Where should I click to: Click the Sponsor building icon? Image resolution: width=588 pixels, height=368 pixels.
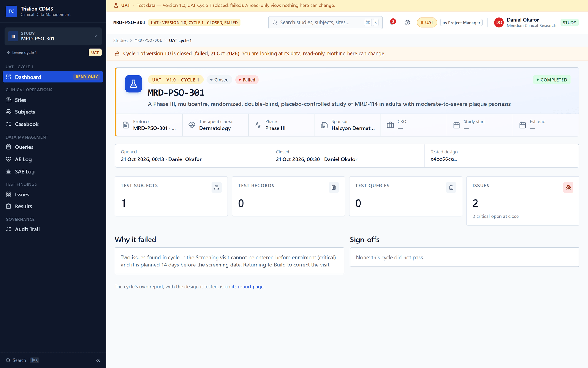[x=324, y=125]
